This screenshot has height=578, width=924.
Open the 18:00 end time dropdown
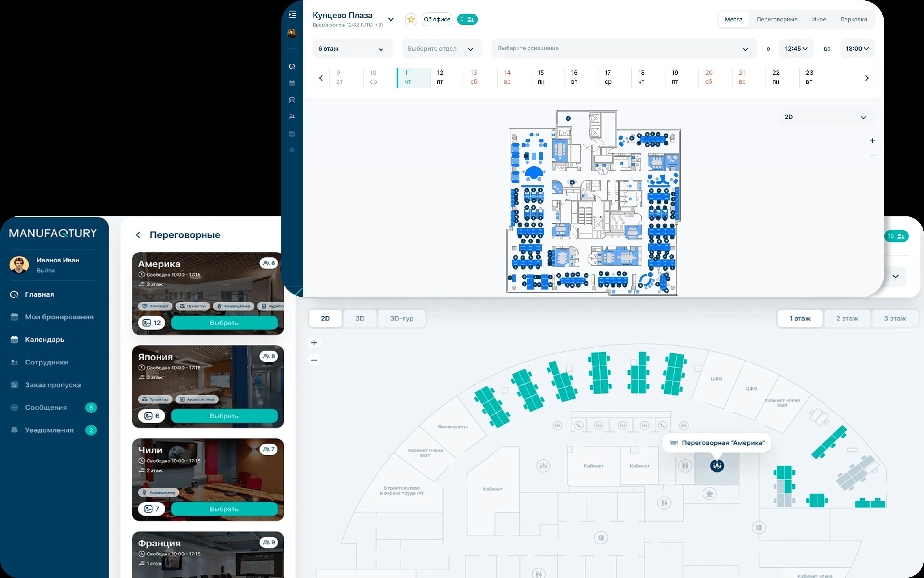[857, 49]
